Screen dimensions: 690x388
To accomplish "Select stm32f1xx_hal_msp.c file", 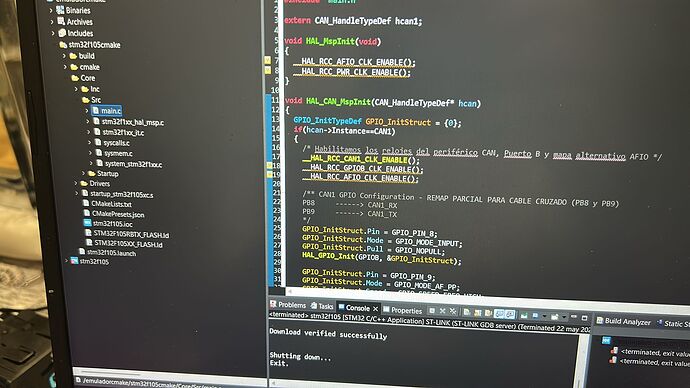I will (x=128, y=122).
